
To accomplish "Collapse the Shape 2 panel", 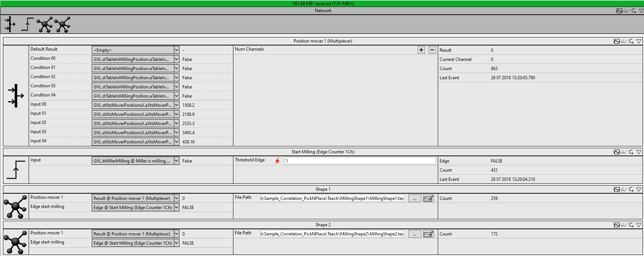I will click(639, 225).
